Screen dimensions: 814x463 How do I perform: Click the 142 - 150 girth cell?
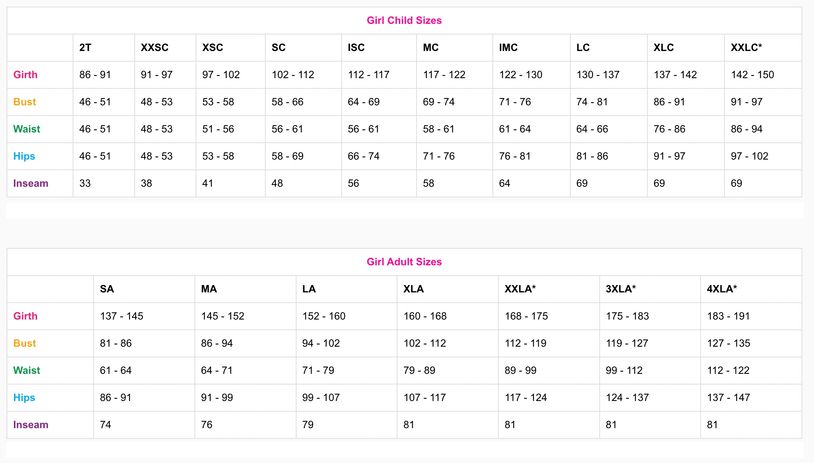[x=752, y=74]
